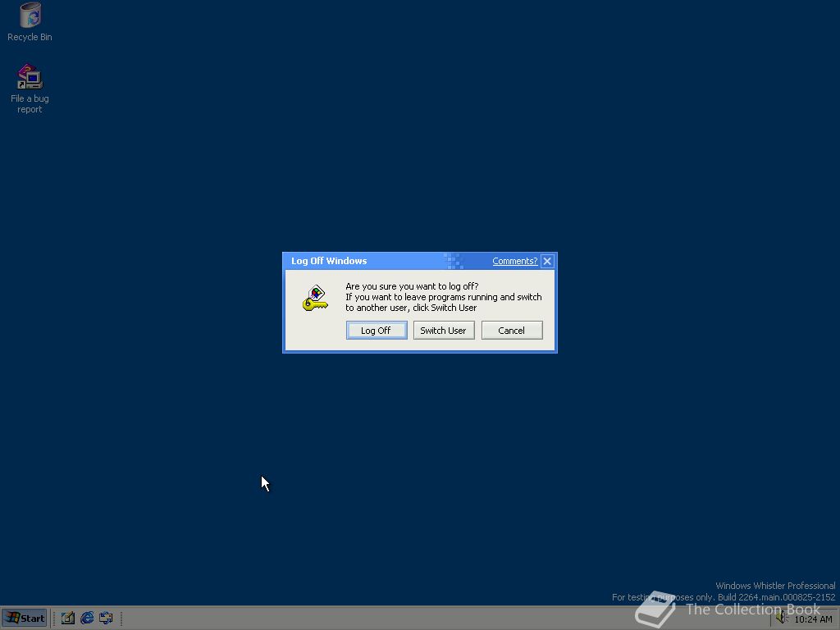Choose Switch User in the dialog
Screen dimensions: 840x630
point(444,331)
